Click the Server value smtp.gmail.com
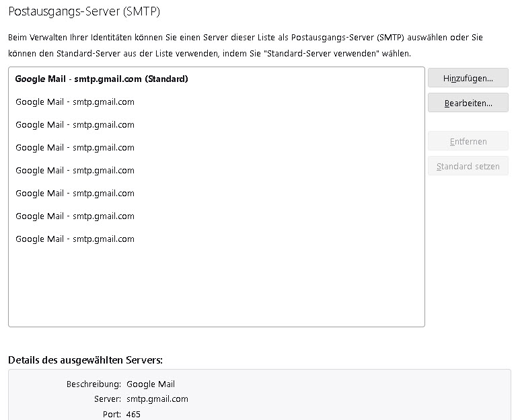 tap(157, 399)
